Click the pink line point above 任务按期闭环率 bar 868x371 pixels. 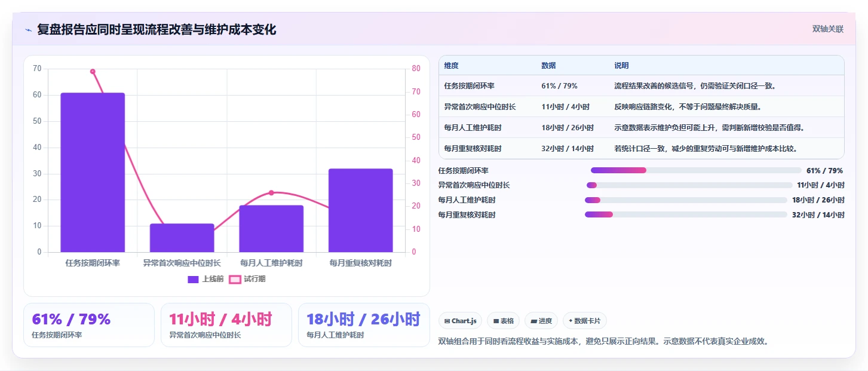[x=93, y=71]
